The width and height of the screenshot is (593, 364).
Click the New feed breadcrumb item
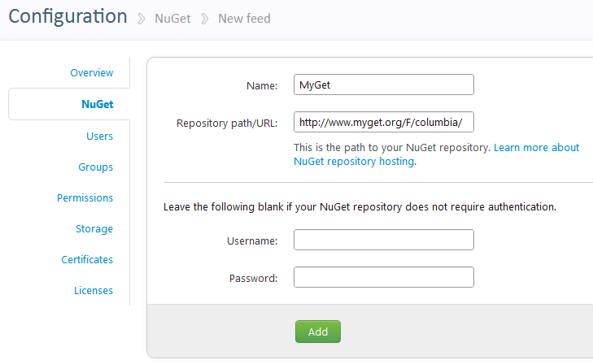244,18
